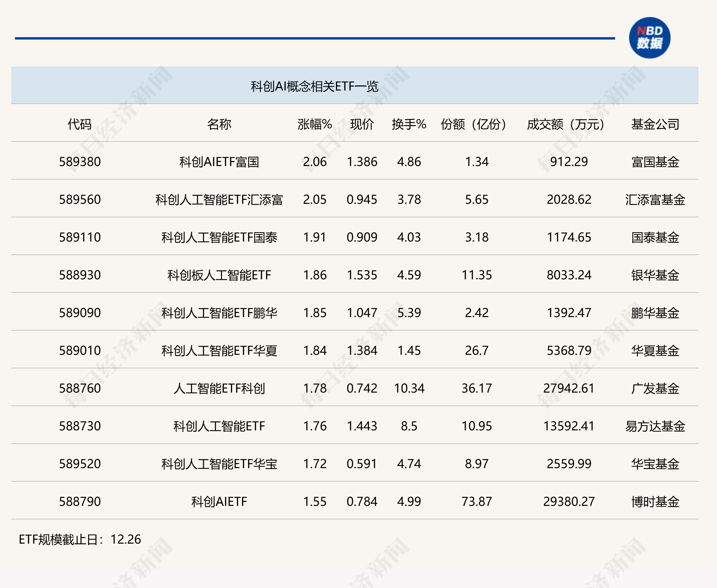Click turnover value 29380.27
717x588 pixels.
point(569,502)
